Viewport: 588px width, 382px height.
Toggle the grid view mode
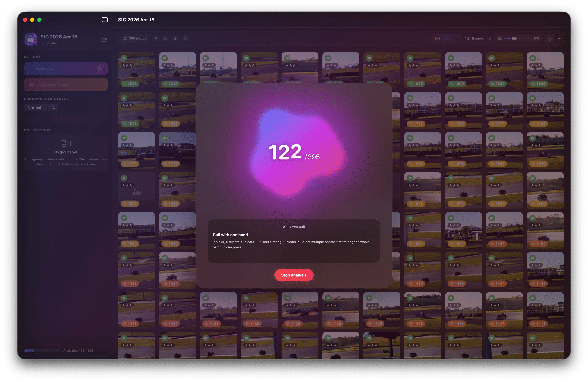[x=447, y=39]
